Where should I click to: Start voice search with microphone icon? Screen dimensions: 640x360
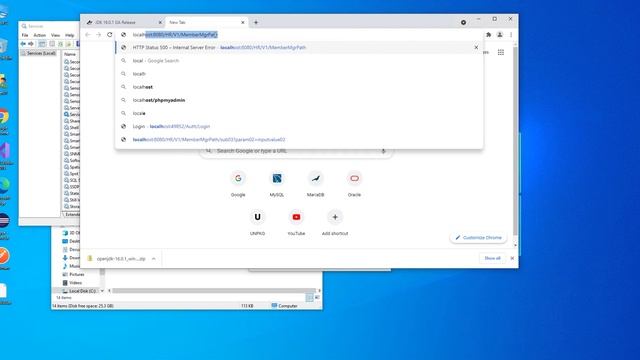pyautogui.click(x=383, y=151)
